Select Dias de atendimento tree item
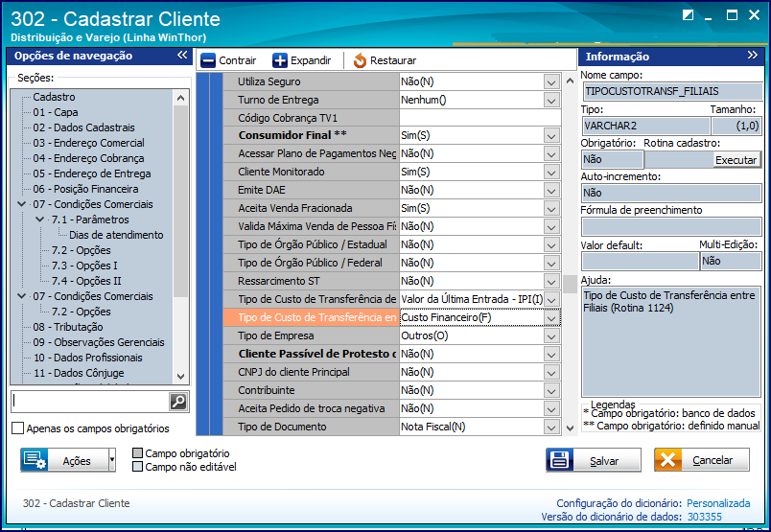771x532 pixels. click(x=116, y=235)
